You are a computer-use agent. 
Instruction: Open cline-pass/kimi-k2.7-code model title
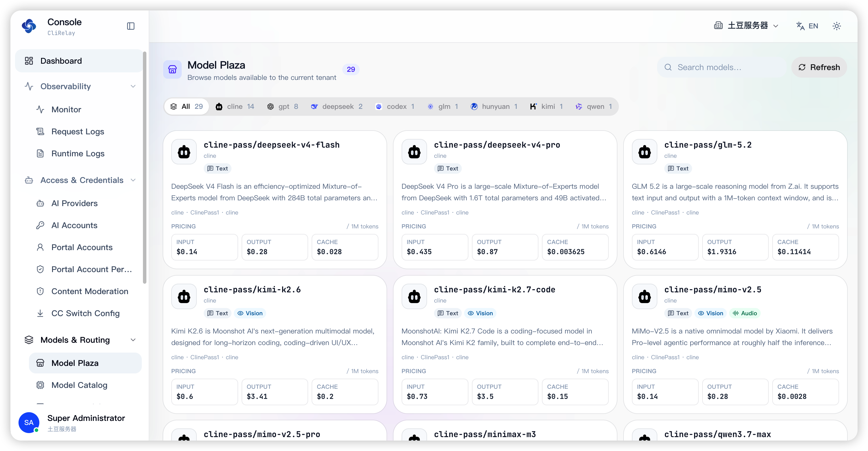pos(495,289)
